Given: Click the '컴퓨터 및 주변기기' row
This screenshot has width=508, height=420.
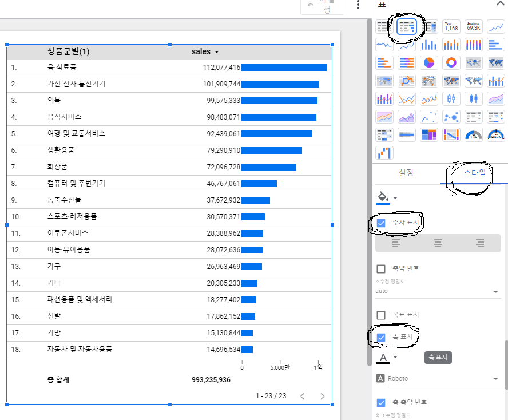Looking at the screenshot, I should tap(169, 184).
